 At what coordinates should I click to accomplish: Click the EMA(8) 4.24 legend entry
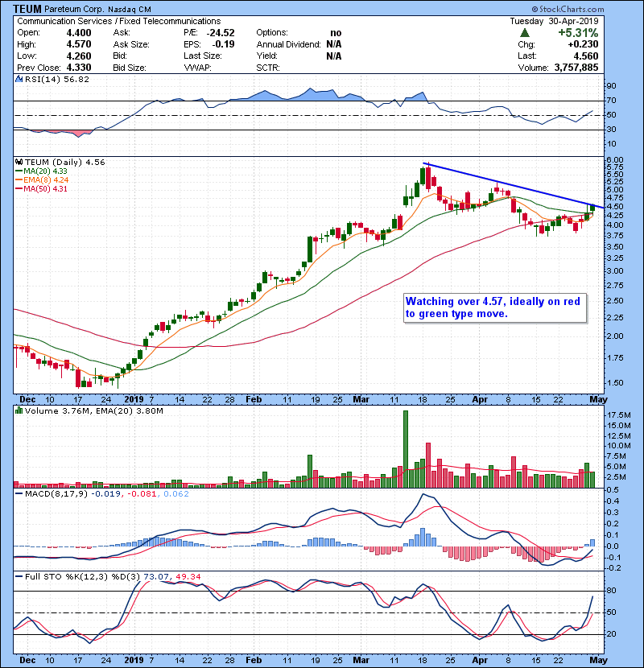46,180
